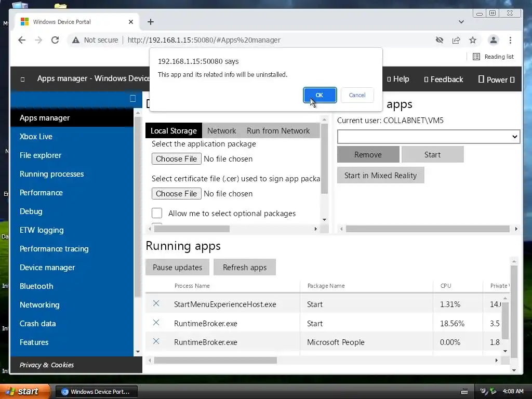Open a new browser tab

(x=151, y=22)
